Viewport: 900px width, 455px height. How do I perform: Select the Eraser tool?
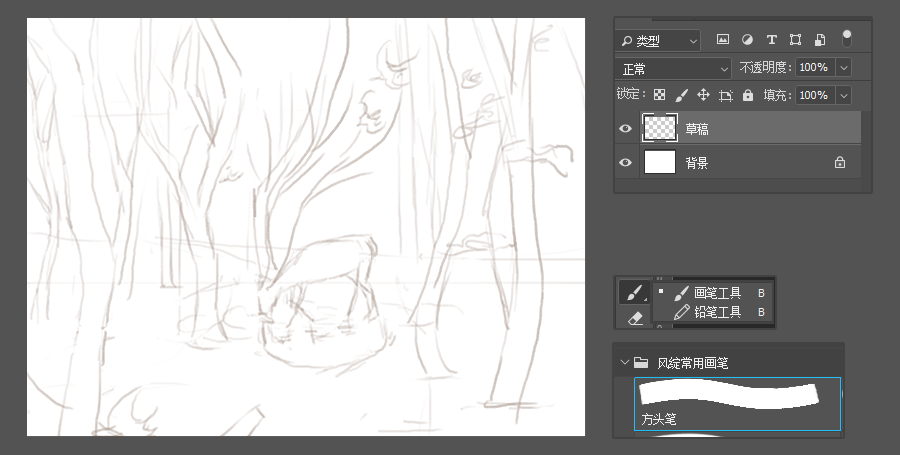pyautogui.click(x=633, y=318)
